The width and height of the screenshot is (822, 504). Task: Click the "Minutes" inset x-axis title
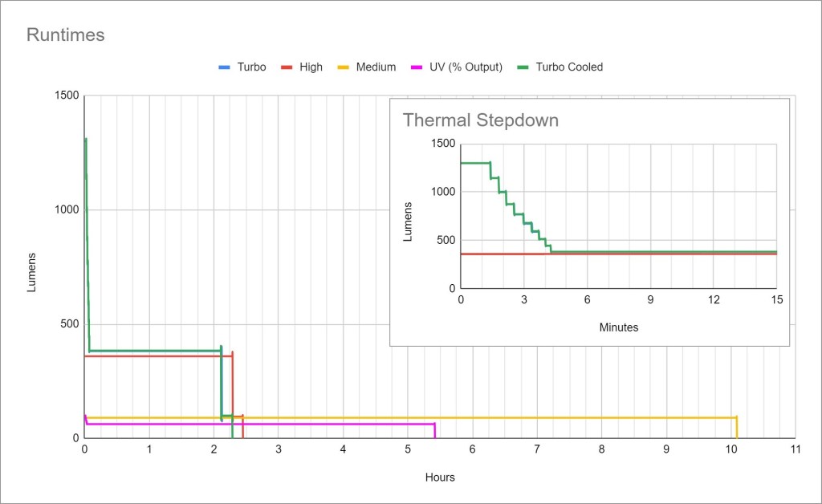point(619,327)
